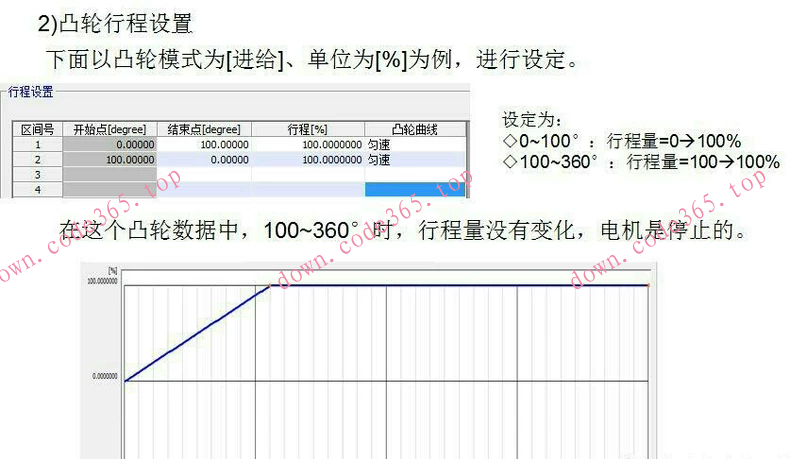The image size is (790, 459).
Task: Click the [%] unit label above the graph
Action: click(112, 271)
